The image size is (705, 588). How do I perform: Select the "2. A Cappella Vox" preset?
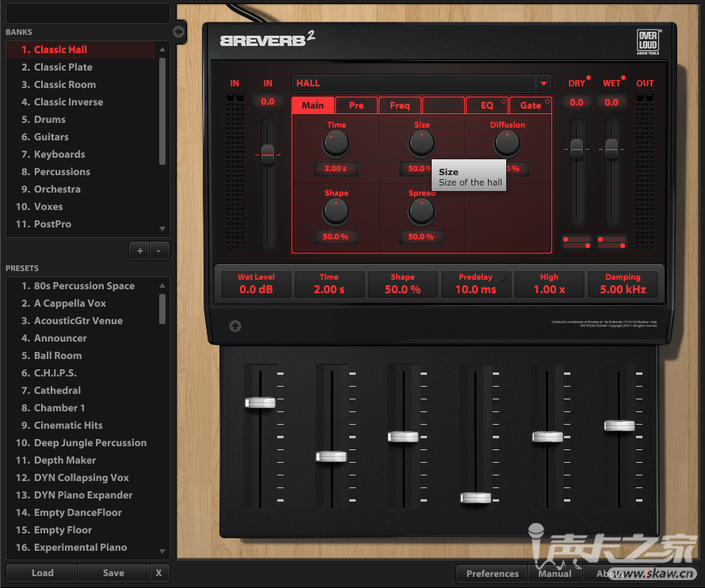(x=82, y=304)
